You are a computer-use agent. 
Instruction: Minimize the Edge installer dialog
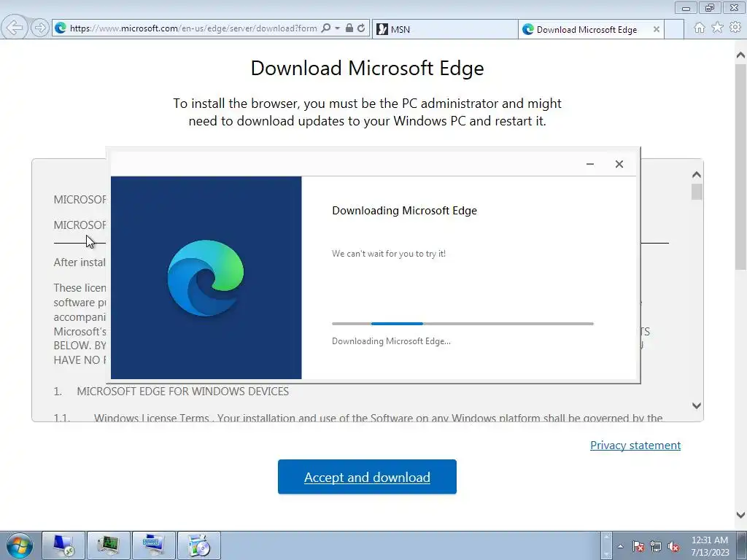pyautogui.click(x=589, y=164)
